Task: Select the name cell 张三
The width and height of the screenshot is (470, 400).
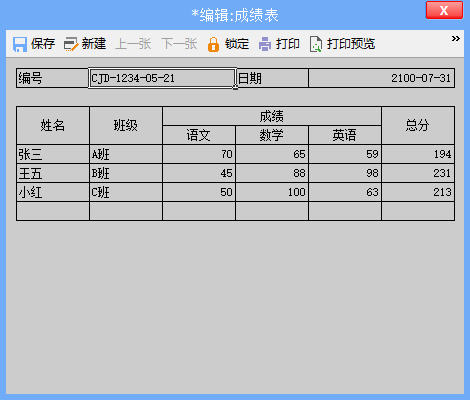Action: 53,154
